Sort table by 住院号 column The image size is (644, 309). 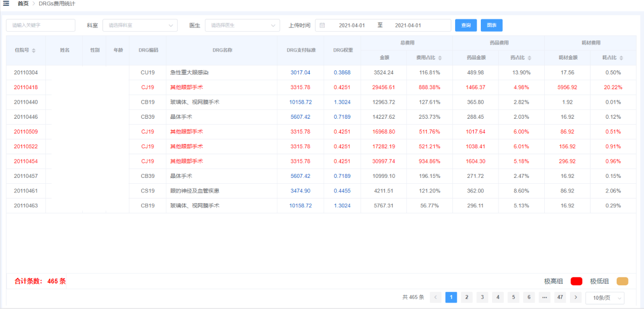click(x=34, y=51)
